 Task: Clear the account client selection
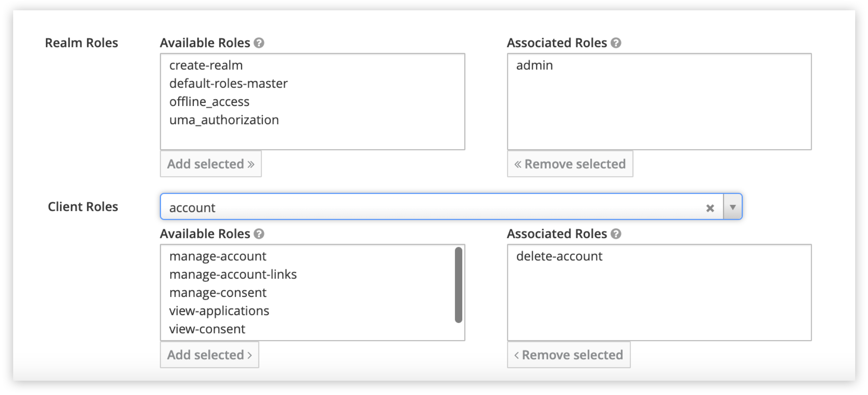pyautogui.click(x=710, y=208)
